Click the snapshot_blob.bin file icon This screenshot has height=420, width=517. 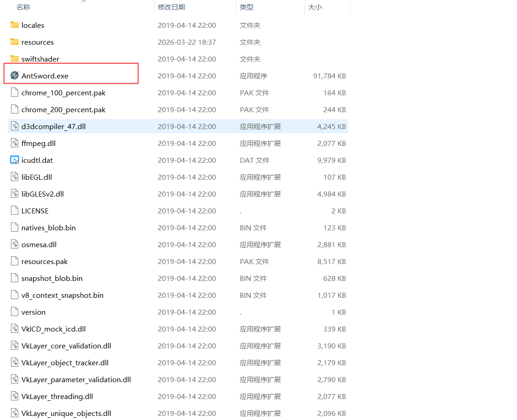coord(15,278)
